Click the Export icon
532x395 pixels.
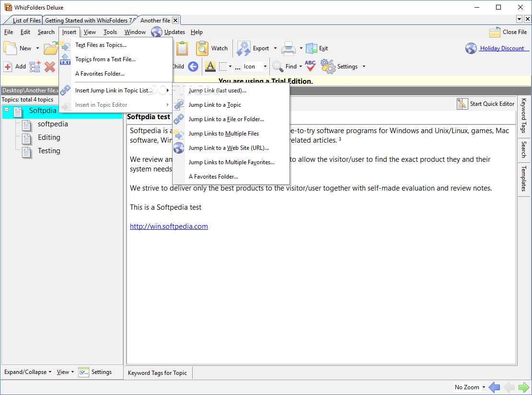coord(243,48)
